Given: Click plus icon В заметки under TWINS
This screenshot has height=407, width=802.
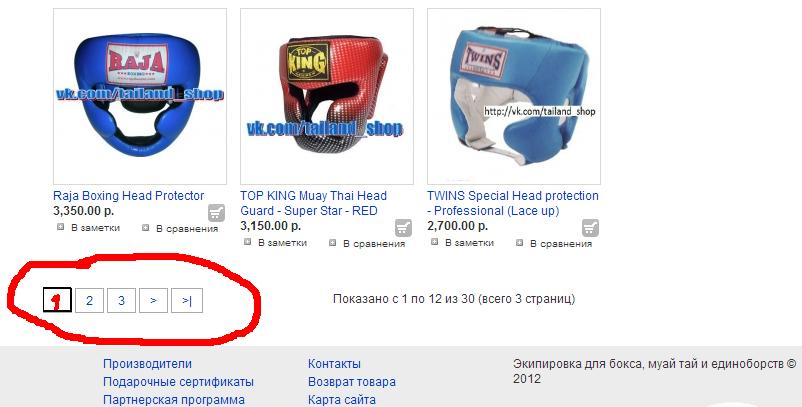Looking at the screenshot, I should [435, 242].
